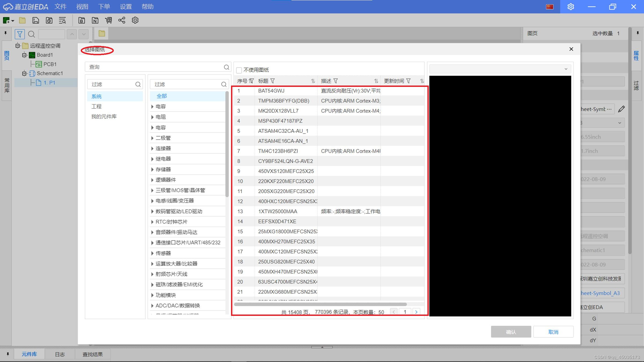Select the MSP430F47187IPZ row
This screenshot has height=362, width=644.
pyautogui.click(x=329, y=121)
